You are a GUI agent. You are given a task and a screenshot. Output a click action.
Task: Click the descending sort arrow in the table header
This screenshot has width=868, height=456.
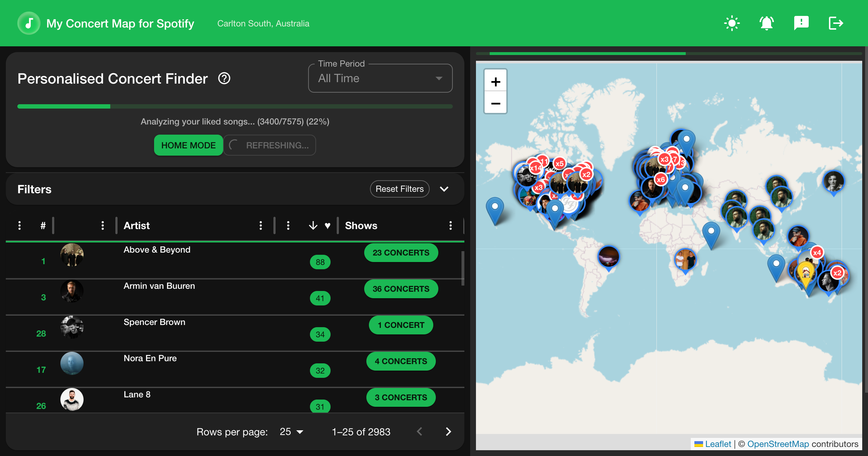click(312, 225)
